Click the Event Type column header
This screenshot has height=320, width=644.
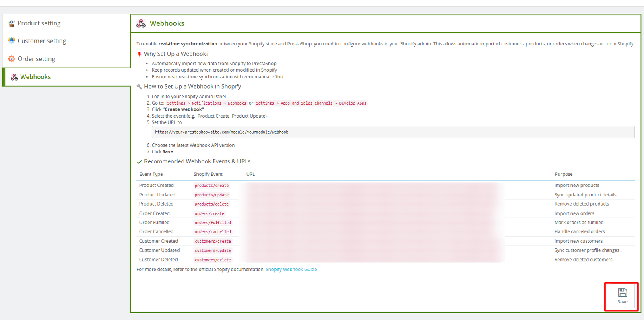tap(151, 174)
